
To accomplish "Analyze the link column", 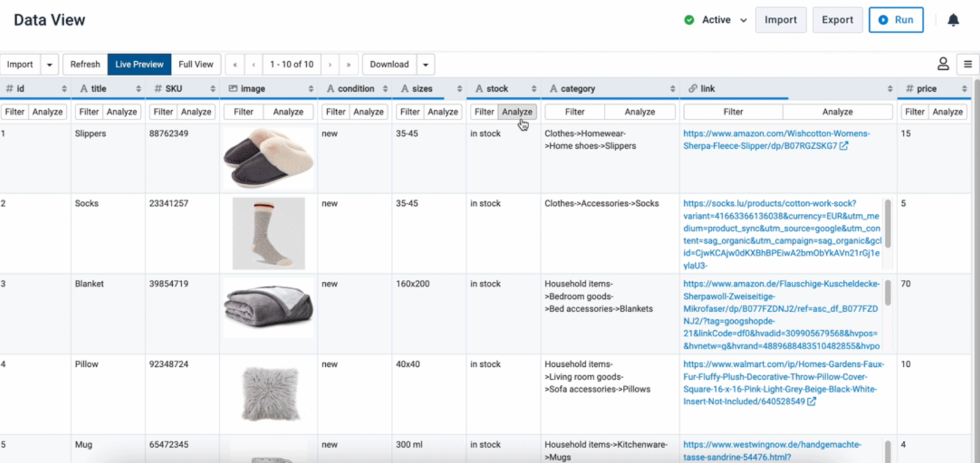I will (x=838, y=112).
